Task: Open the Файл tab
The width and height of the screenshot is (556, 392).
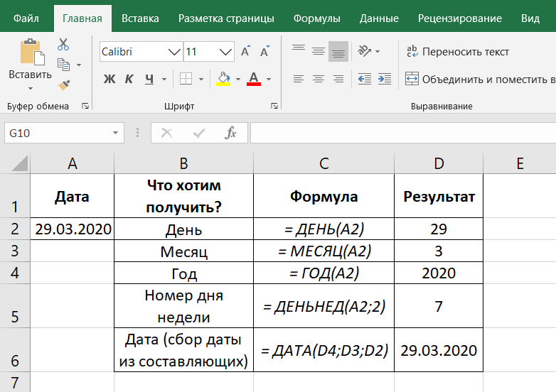Action: pos(26,18)
